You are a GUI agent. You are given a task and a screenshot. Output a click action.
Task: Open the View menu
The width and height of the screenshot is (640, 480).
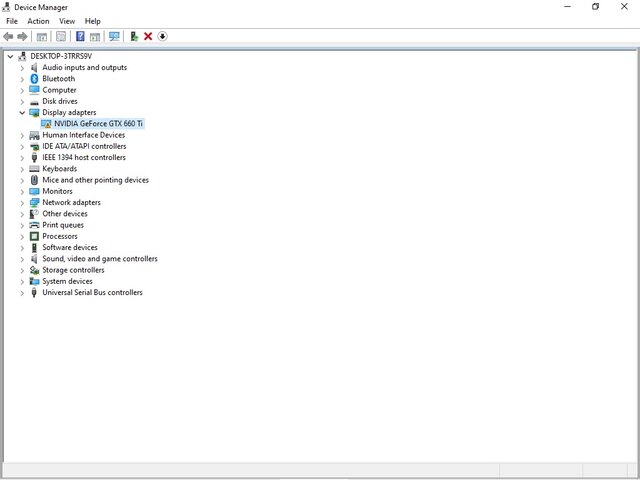67,21
